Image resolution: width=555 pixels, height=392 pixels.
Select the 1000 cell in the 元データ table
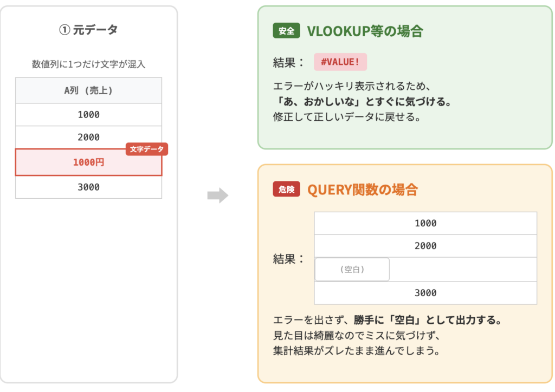point(88,115)
